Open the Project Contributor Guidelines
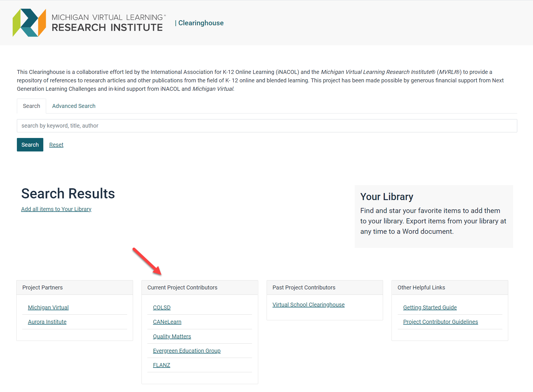 440,321
